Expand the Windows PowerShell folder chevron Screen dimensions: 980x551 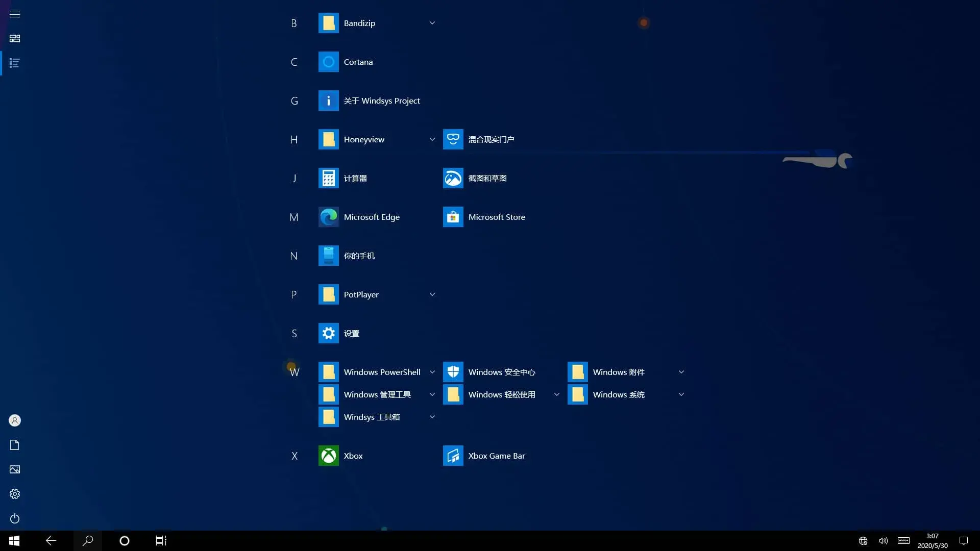click(x=432, y=372)
